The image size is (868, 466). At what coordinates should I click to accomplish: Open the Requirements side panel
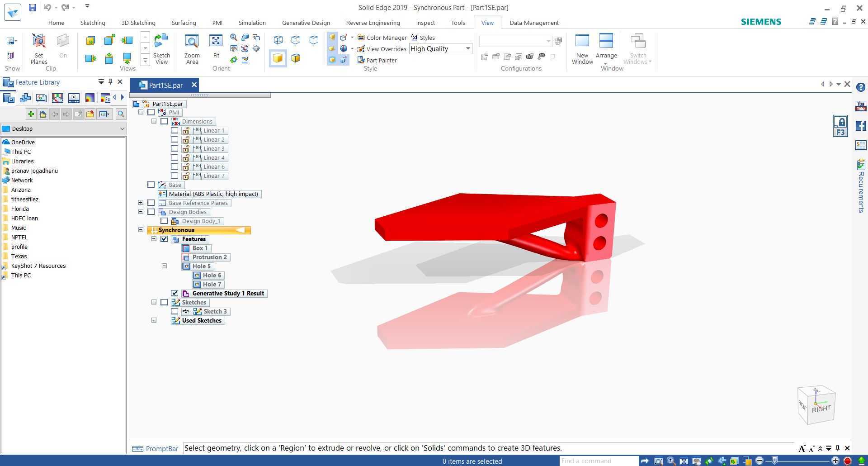pyautogui.click(x=861, y=185)
